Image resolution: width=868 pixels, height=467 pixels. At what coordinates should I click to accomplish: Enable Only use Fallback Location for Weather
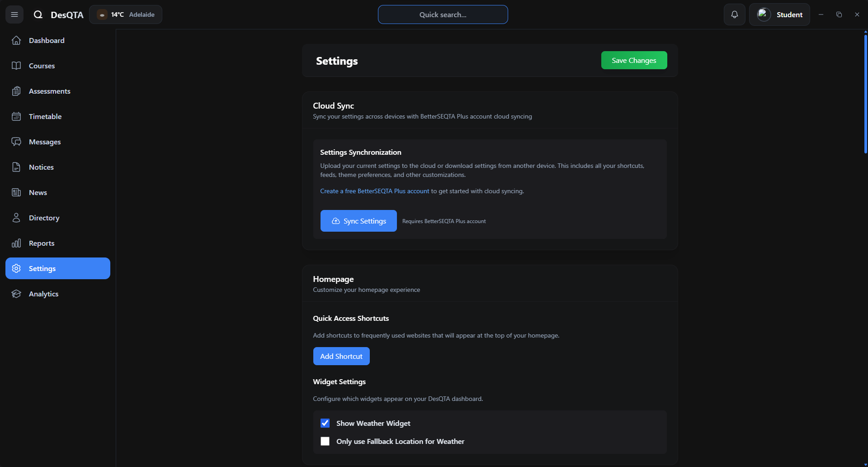pos(325,441)
